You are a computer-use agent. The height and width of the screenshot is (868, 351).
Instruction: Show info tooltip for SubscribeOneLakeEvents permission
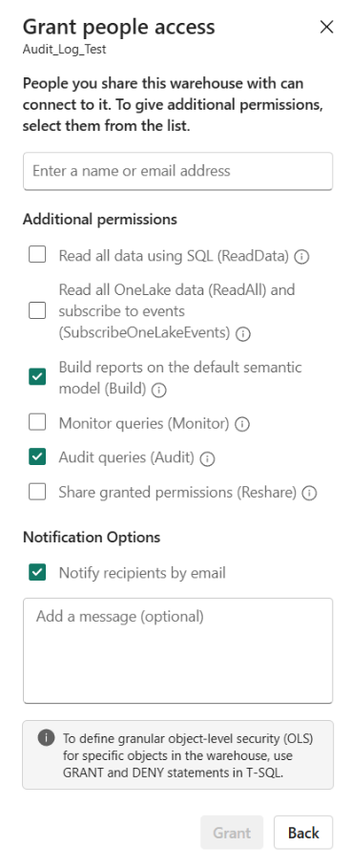click(x=243, y=334)
